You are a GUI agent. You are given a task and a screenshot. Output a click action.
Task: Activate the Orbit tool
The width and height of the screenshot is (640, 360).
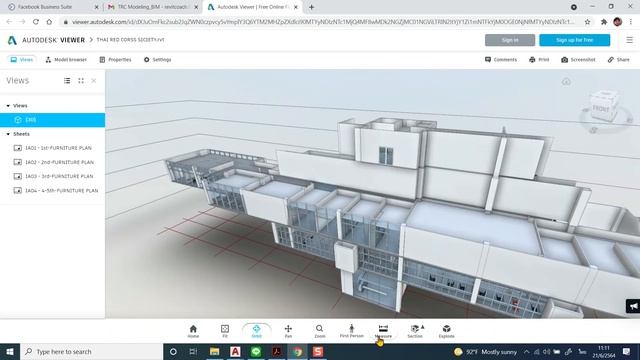tap(256, 331)
